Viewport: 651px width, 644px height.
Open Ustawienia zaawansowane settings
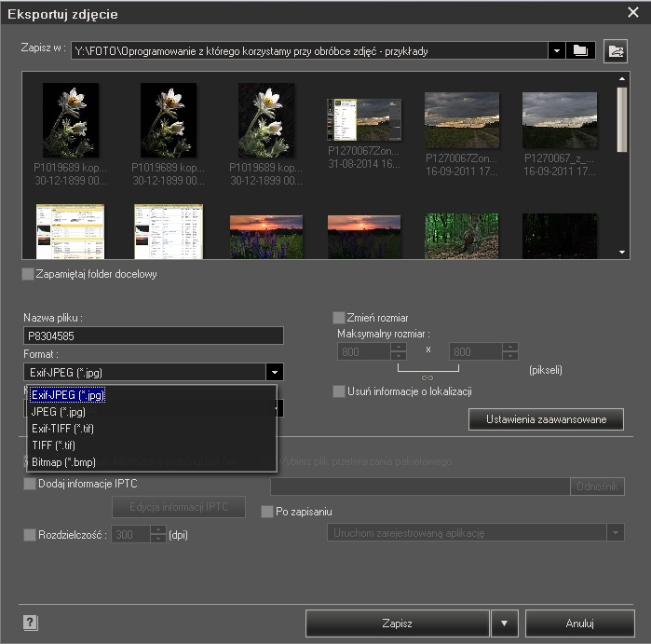545,419
